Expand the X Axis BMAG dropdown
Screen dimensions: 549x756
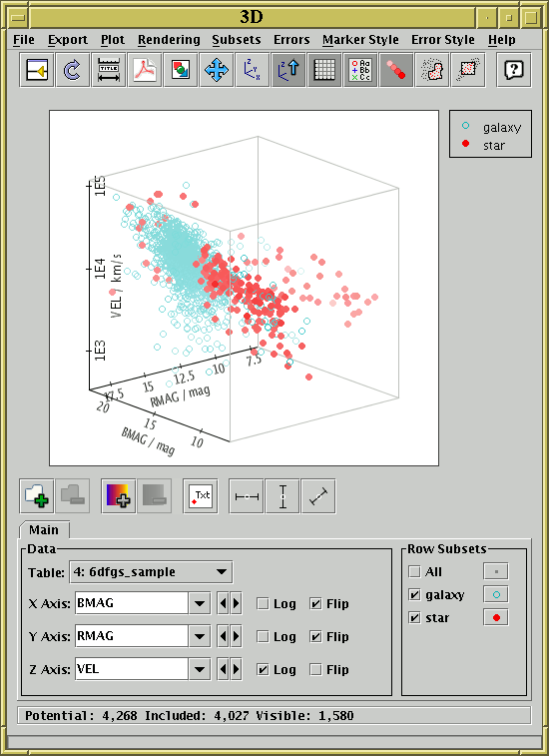200,603
